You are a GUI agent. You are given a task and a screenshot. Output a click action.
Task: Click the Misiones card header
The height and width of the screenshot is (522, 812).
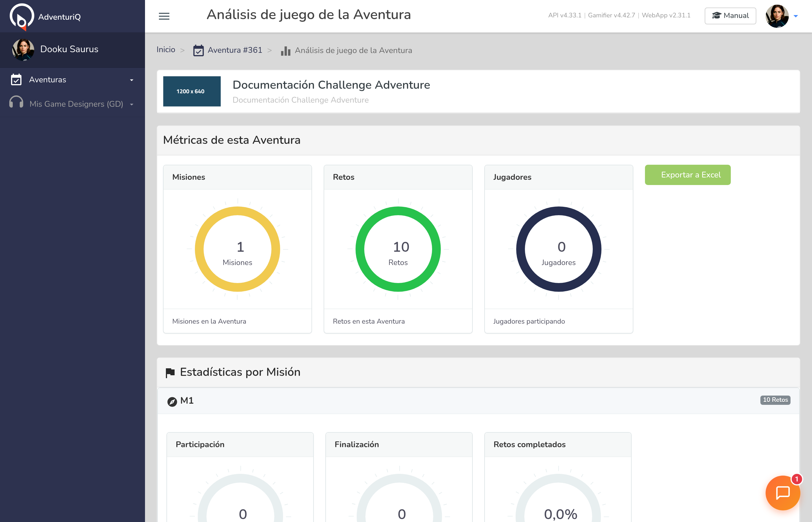(238, 177)
